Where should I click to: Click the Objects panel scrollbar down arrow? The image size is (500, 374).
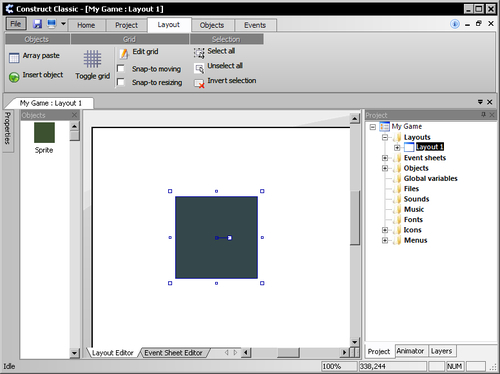[x=74, y=353]
